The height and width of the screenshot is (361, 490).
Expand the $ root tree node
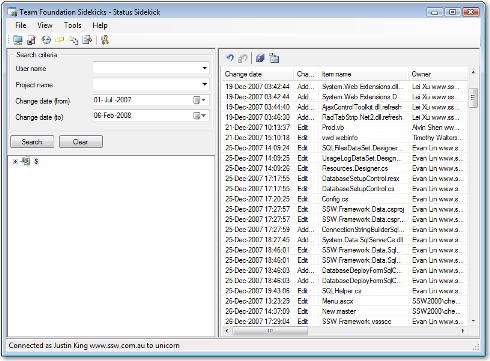[15, 162]
